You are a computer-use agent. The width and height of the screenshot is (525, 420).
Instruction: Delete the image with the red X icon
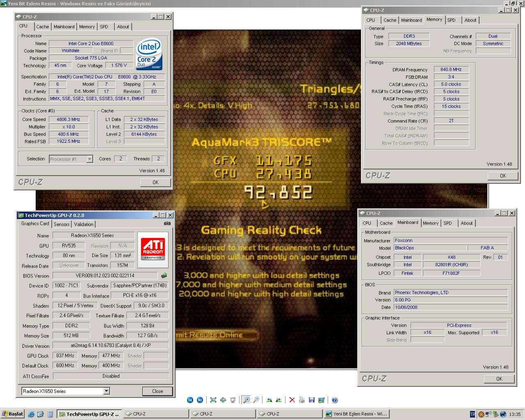tap(292, 400)
